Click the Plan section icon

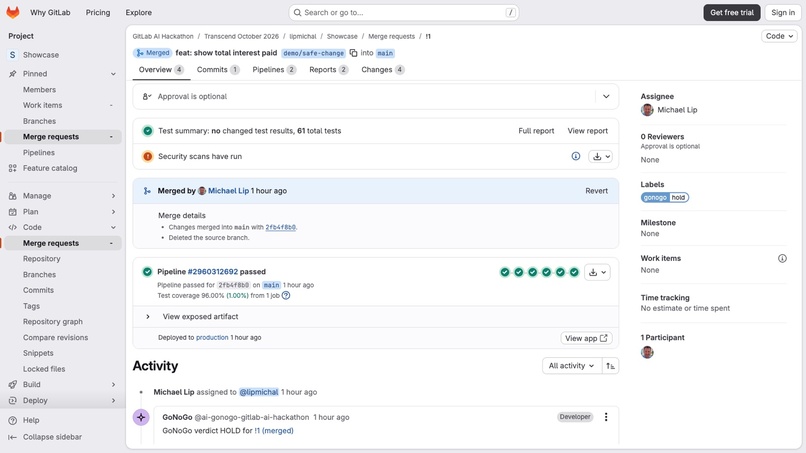13,212
